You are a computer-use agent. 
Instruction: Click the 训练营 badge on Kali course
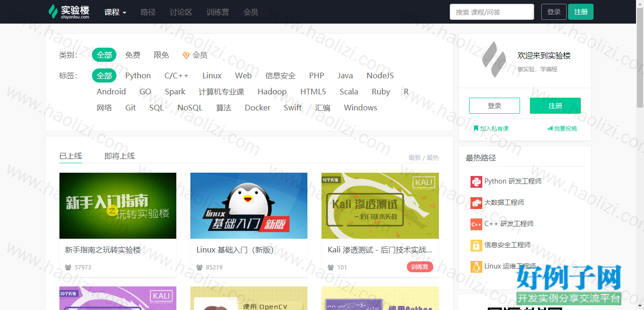(x=420, y=267)
